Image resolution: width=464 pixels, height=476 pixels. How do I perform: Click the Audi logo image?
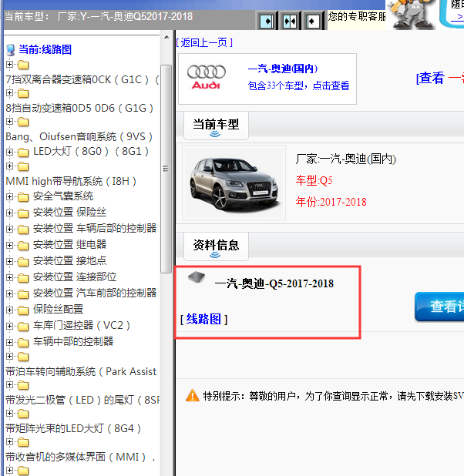point(207,77)
